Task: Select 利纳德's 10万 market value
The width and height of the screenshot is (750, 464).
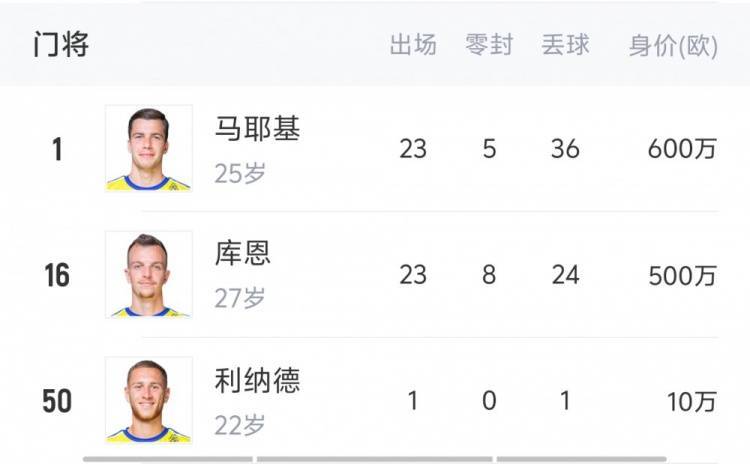Action: [692, 401]
